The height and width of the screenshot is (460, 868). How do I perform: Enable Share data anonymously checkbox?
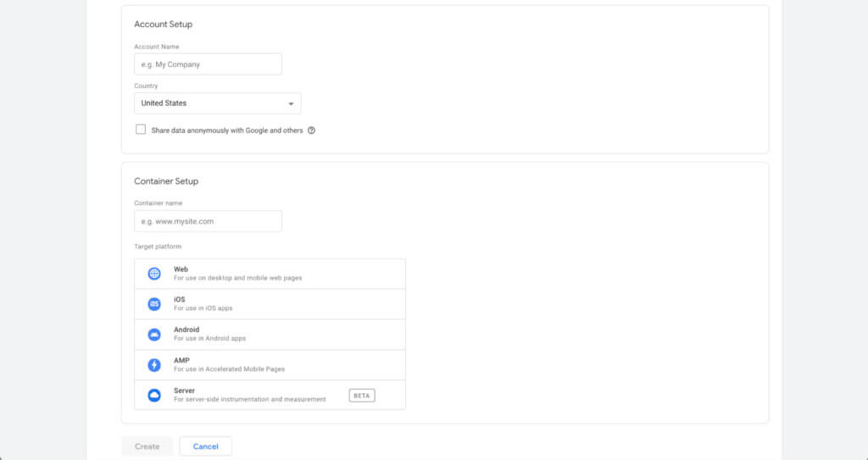click(x=141, y=130)
